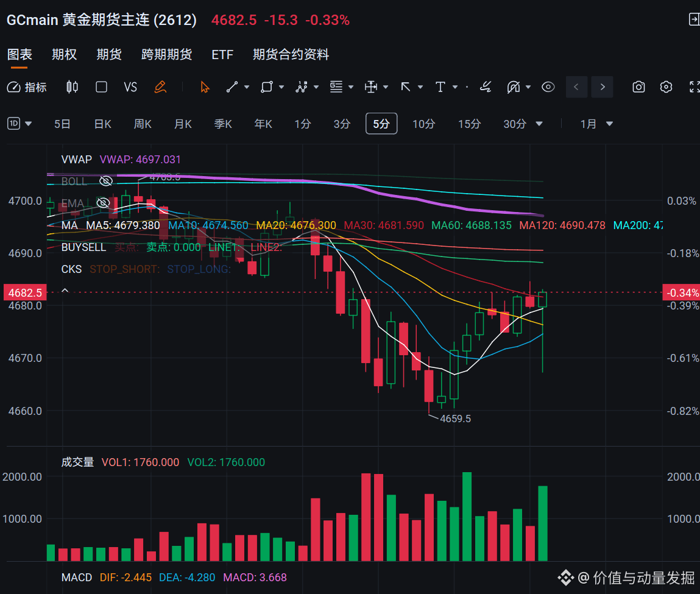Select the 月K timeframe
The height and width of the screenshot is (594, 700).
point(183,124)
